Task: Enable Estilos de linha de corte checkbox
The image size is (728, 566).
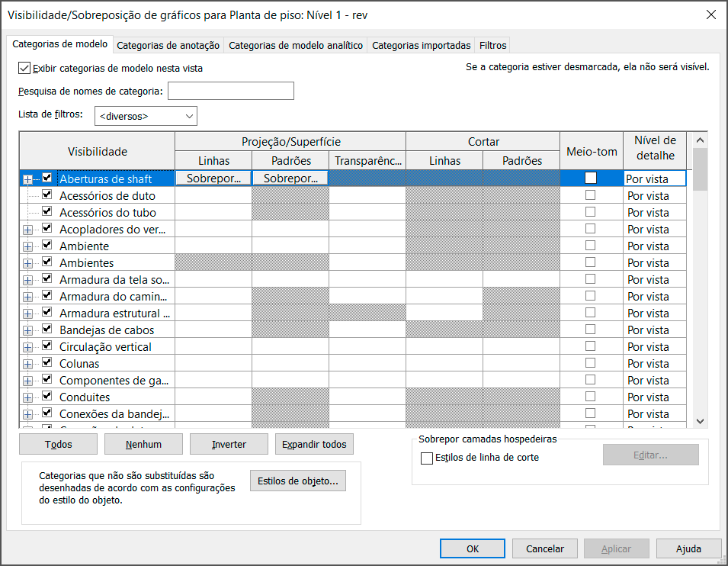Action: pos(427,458)
